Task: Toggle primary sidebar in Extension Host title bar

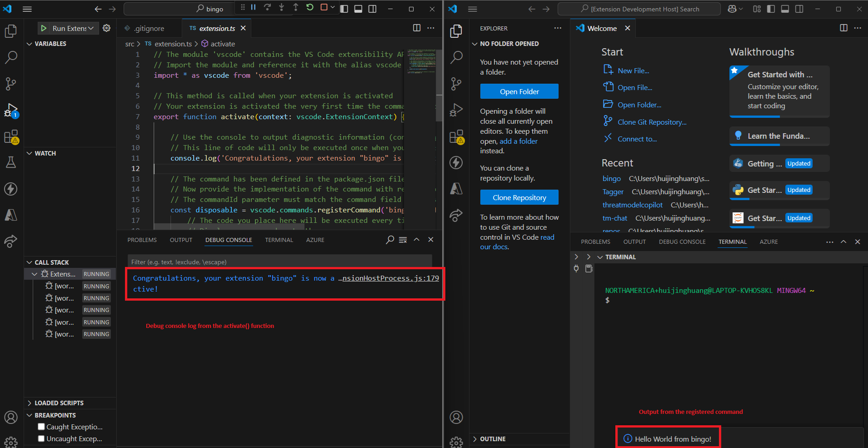Action: click(771, 9)
